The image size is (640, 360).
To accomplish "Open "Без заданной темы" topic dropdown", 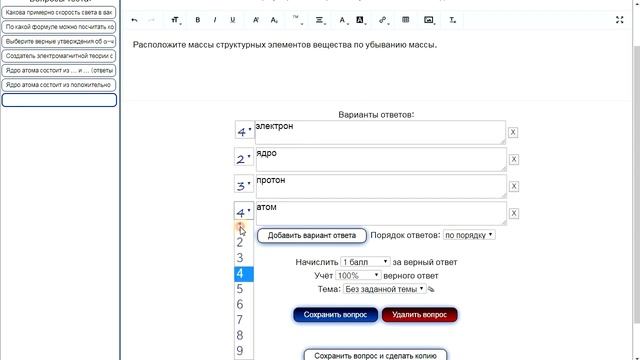I will [384, 289].
